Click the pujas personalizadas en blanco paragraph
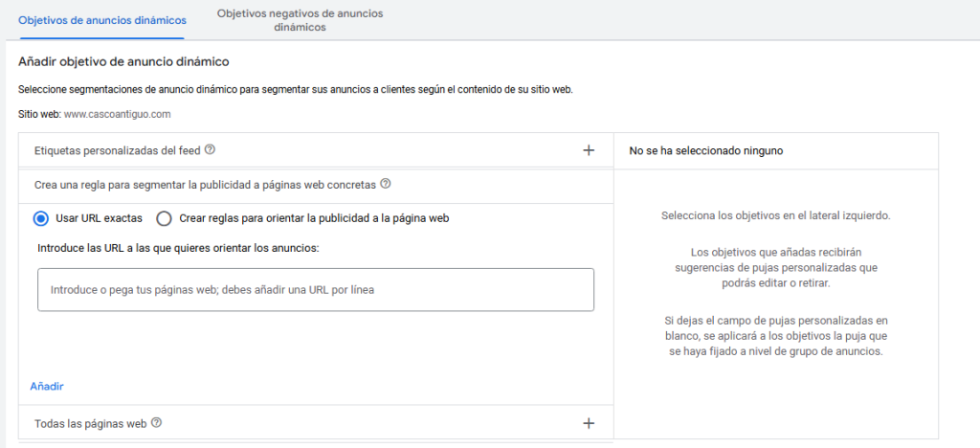Viewport: 980px width, 448px height. [x=775, y=335]
